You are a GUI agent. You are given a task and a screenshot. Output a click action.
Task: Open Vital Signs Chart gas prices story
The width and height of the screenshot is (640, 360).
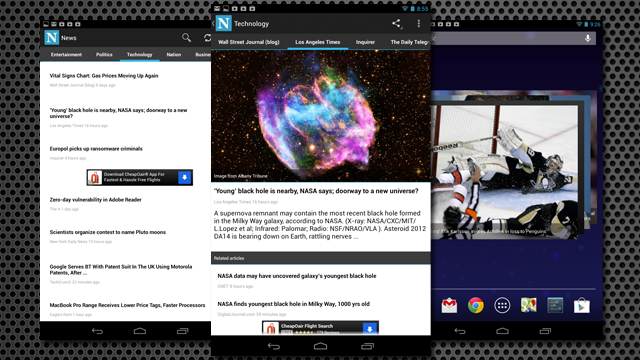click(104, 76)
